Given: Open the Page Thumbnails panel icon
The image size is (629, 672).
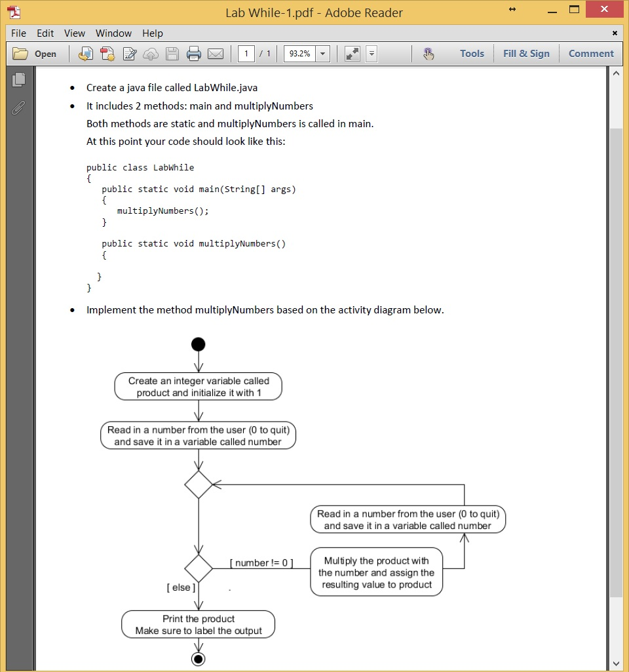Looking at the screenshot, I should (x=19, y=79).
